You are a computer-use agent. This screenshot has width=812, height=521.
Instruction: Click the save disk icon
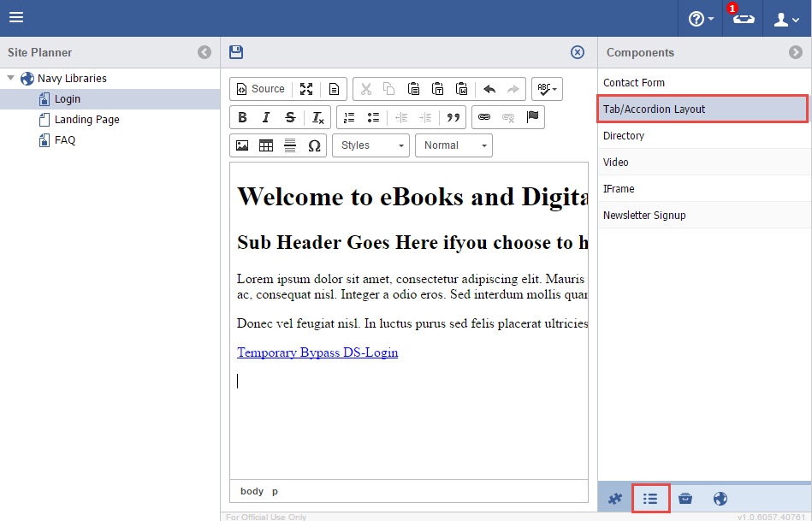[x=236, y=52]
